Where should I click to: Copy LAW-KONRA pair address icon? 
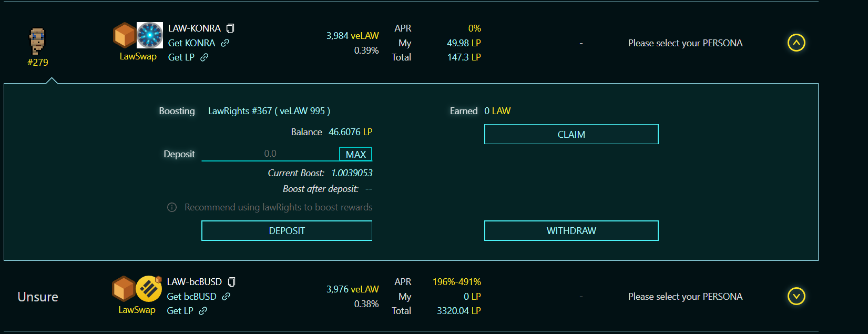(x=230, y=28)
